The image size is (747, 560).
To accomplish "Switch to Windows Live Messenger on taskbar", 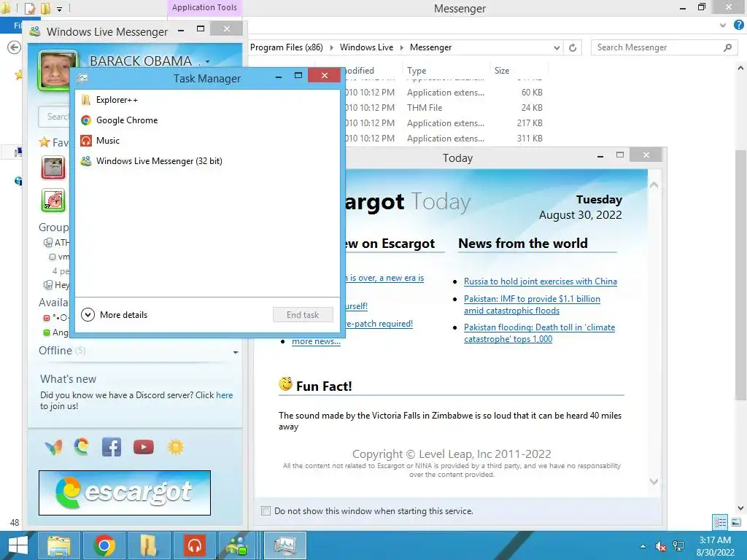I will tap(237, 545).
